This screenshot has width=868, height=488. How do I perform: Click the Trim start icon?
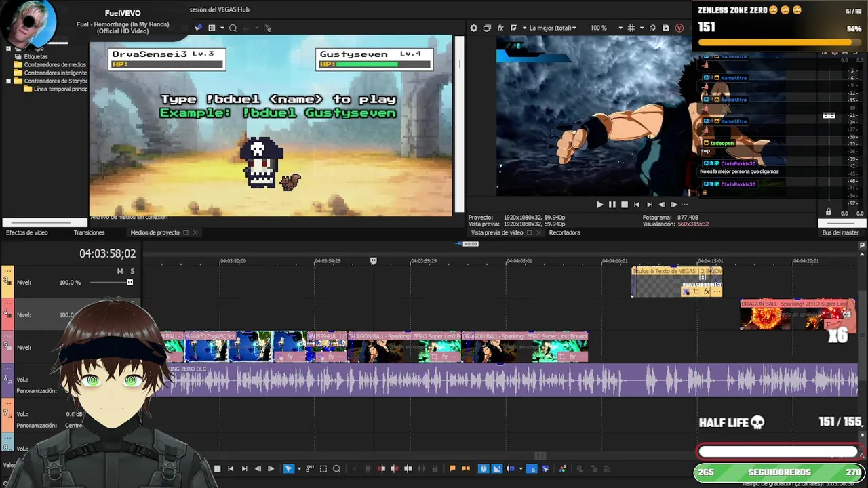coord(381,468)
